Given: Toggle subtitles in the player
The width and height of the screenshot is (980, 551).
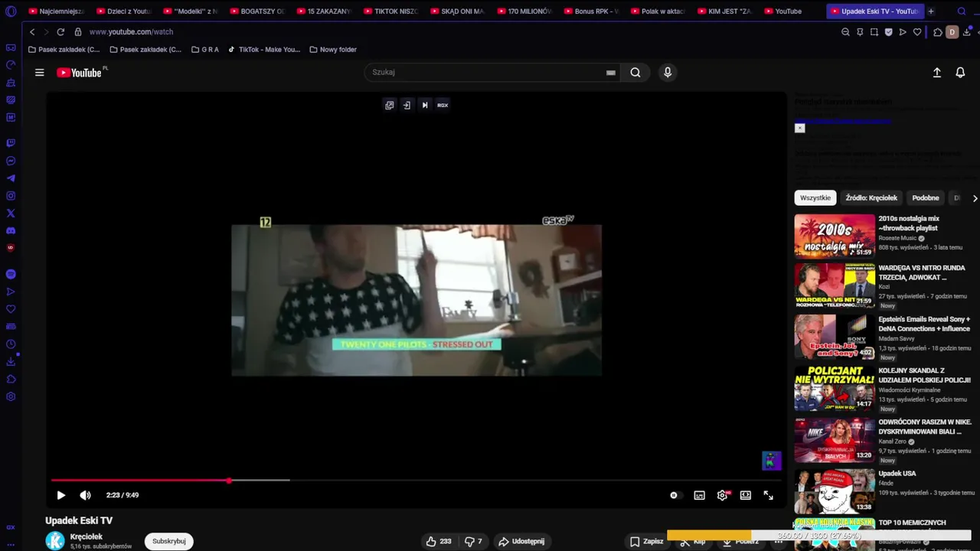Looking at the screenshot, I should [x=699, y=495].
